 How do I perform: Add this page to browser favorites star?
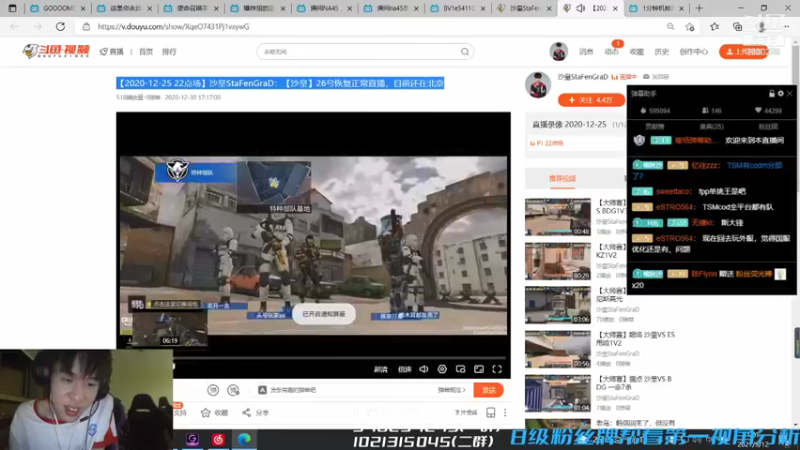click(690, 27)
